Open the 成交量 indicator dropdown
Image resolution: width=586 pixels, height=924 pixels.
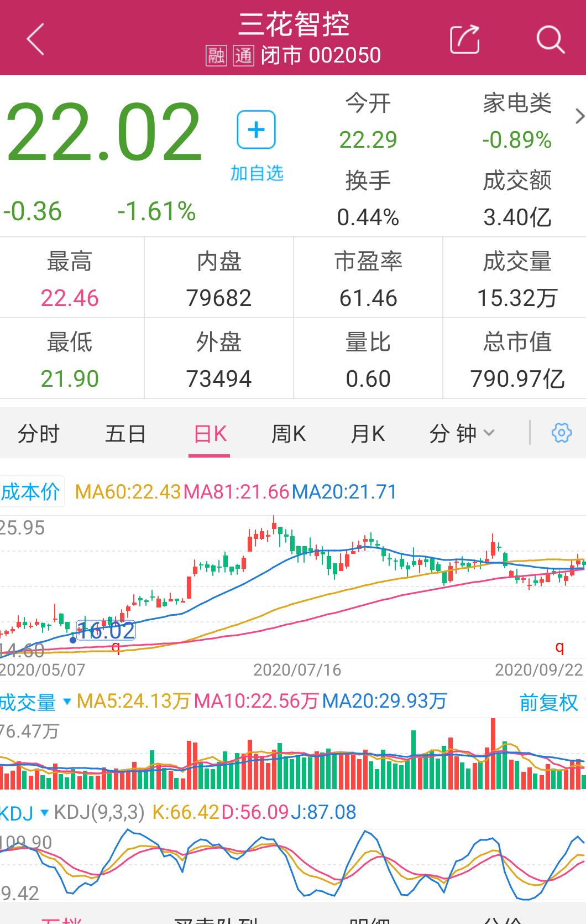coord(36,702)
